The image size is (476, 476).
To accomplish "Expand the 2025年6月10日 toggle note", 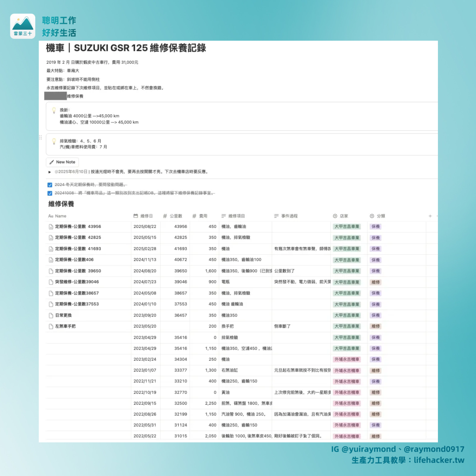I will 50,172.
